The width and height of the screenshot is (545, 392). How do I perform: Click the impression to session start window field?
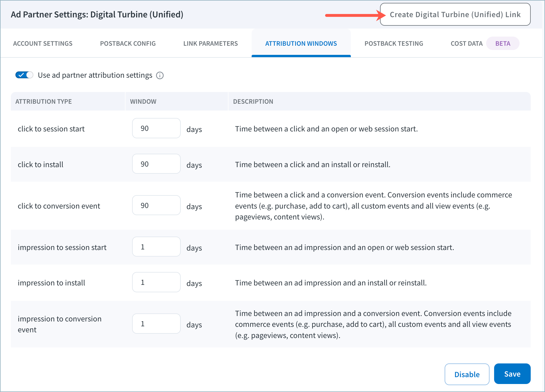click(156, 247)
